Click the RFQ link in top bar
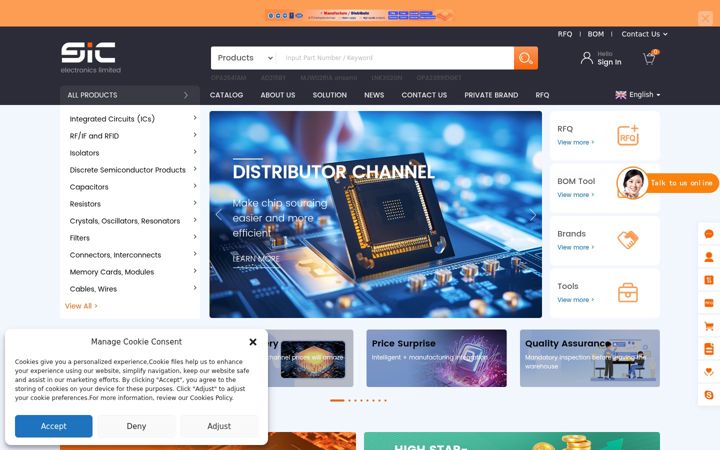720x450 pixels. [565, 34]
